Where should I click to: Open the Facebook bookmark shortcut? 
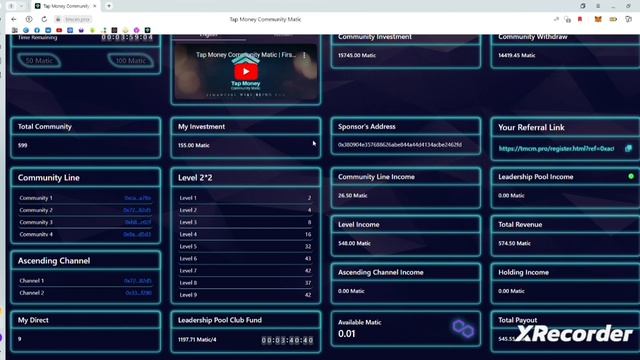(x=37, y=30)
